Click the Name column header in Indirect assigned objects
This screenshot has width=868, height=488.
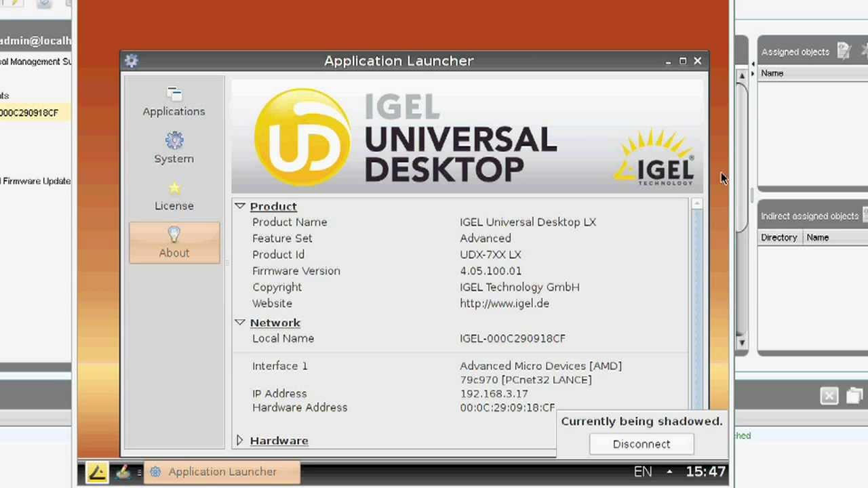[818, 237]
